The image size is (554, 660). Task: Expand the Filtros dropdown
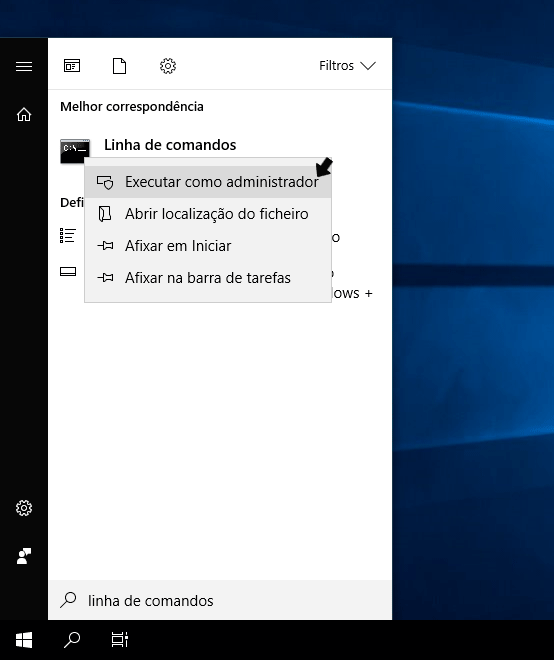point(347,66)
